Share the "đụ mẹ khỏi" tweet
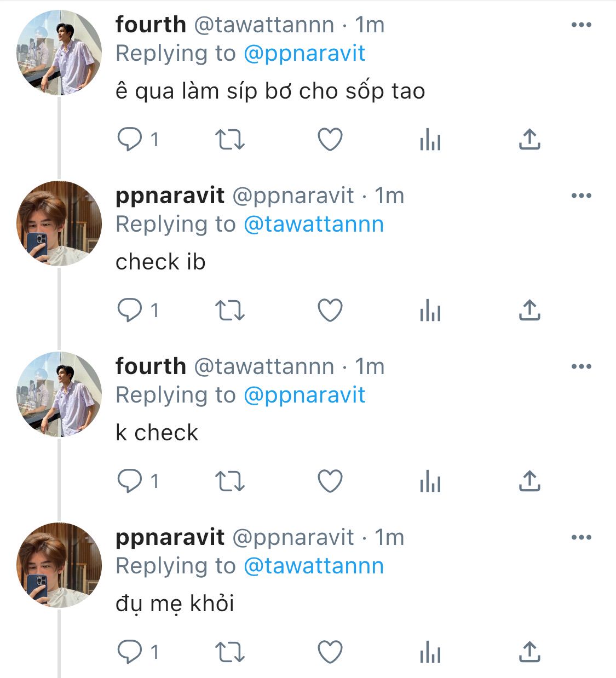The height and width of the screenshot is (678, 616). tap(529, 652)
